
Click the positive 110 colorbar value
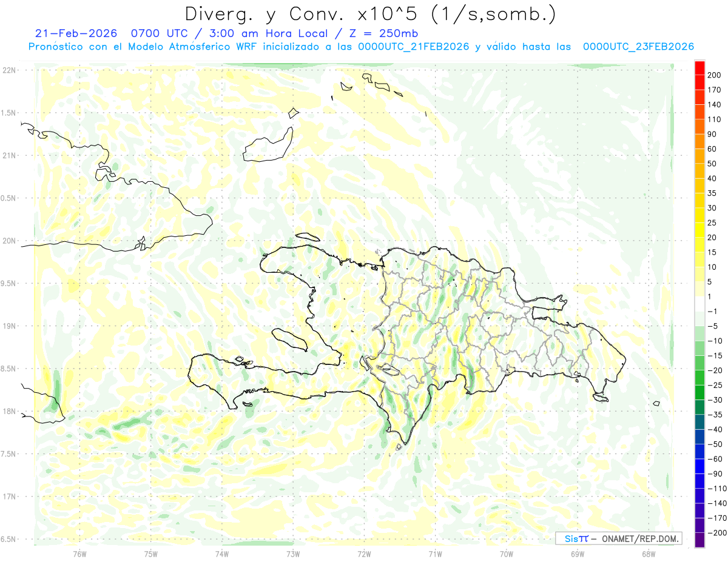click(x=714, y=119)
